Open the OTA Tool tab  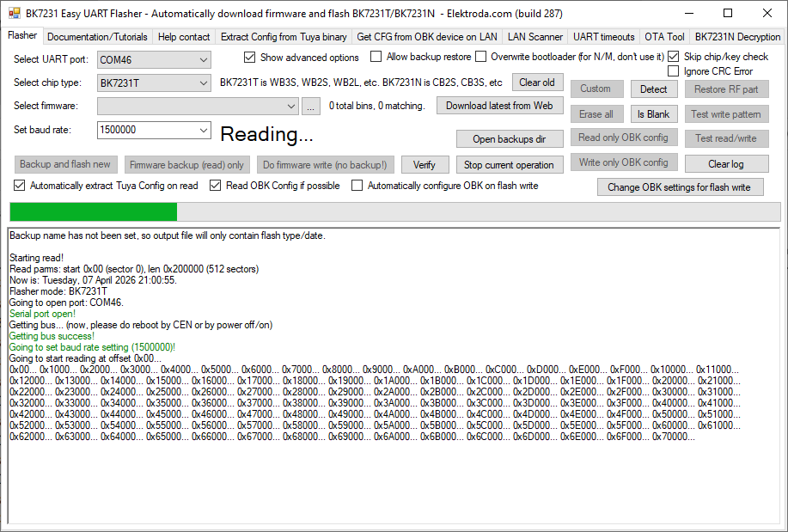coord(664,37)
